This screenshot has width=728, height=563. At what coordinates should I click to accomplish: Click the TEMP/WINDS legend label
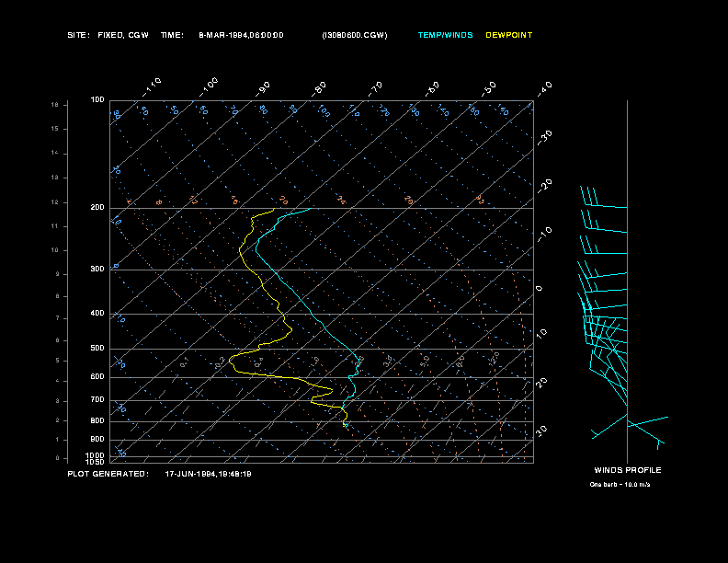coord(445,35)
